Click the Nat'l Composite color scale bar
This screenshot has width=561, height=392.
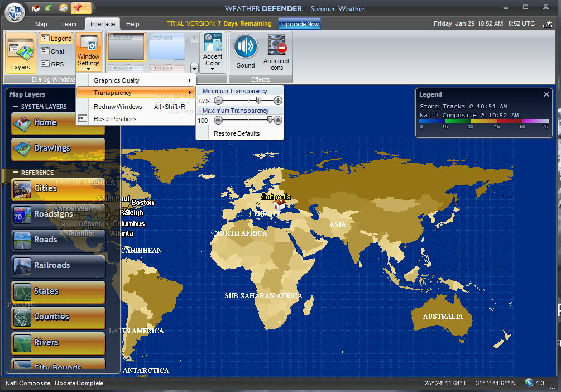tap(484, 121)
